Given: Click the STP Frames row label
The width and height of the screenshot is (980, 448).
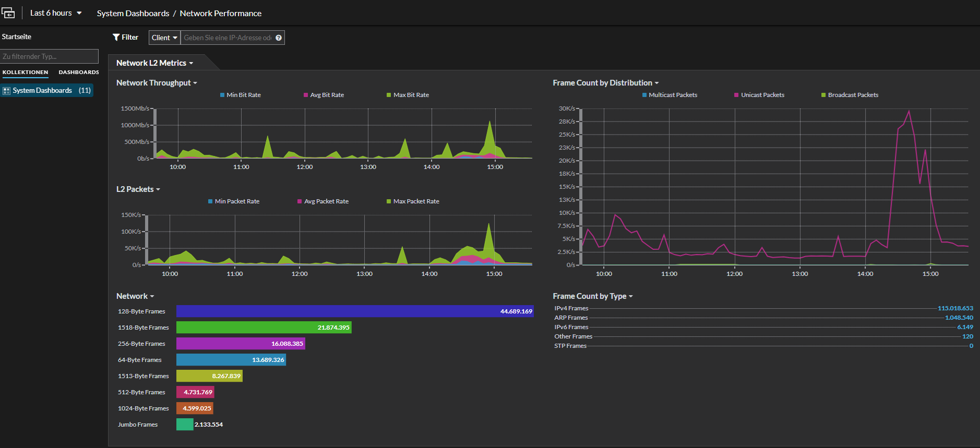Looking at the screenshot, I should 570,346.
